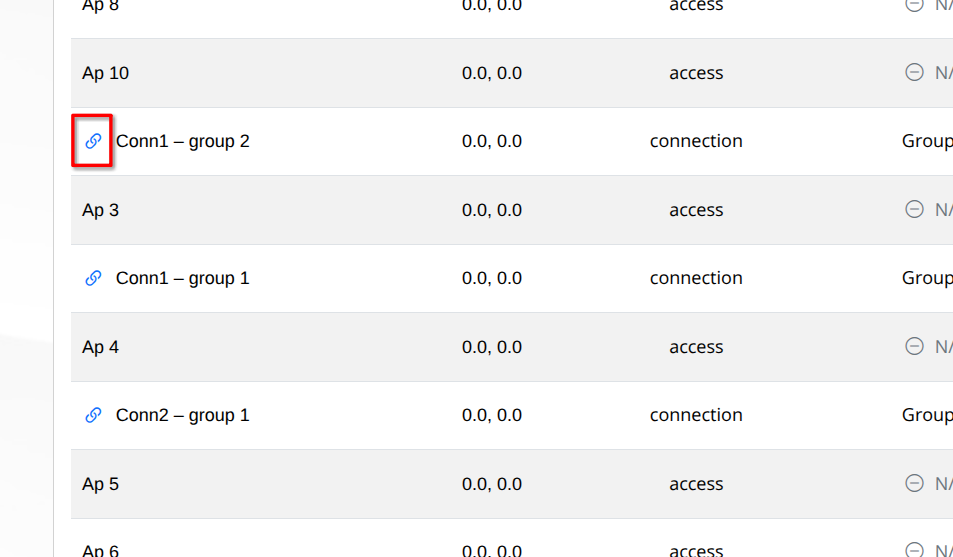Click the Group cell in Conn2 – group 1 row
Viewport: 953px width, 557px height.
tap(927, 415)
